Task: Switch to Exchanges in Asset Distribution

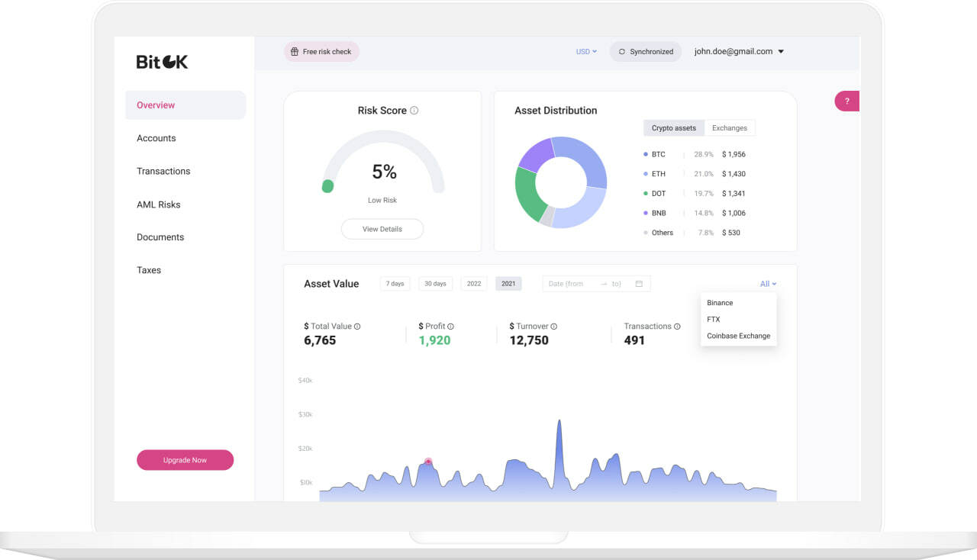Action: (x=730, y=128)
